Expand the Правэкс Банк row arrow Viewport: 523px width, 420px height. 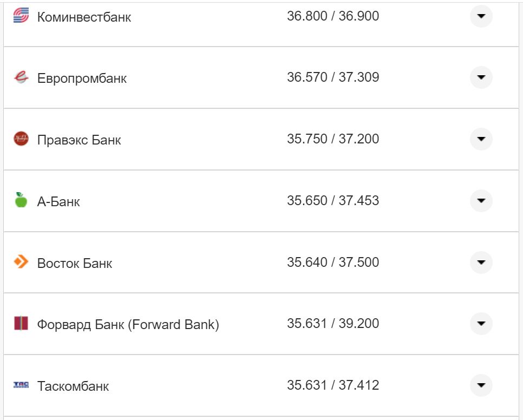click(x=481, y=139)
